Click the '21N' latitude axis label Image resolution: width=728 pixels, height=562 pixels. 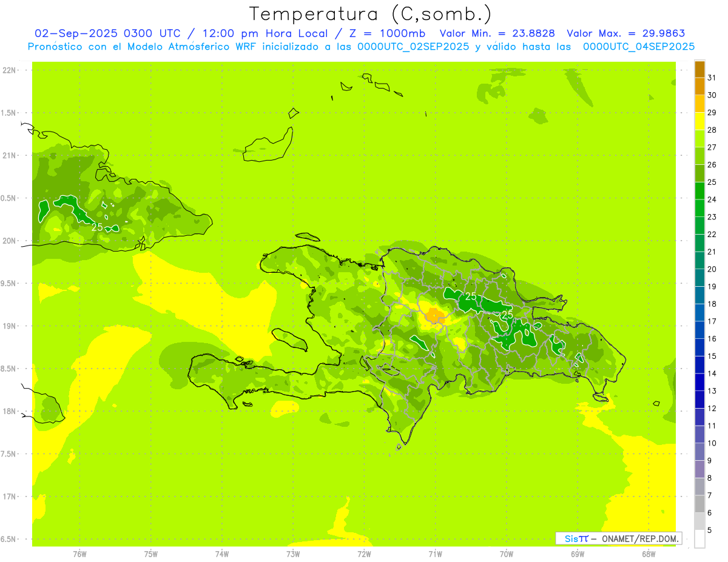click(x=9, y=156)
